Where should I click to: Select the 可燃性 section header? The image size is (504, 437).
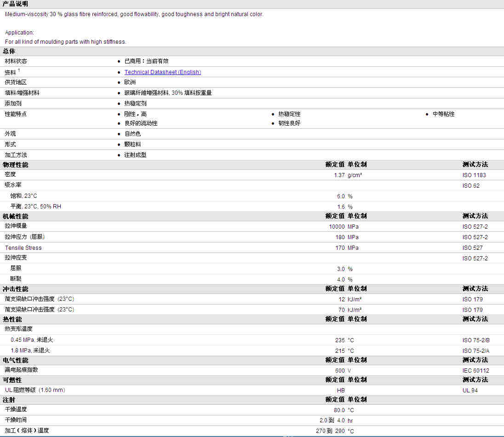[x=12, y=380]
